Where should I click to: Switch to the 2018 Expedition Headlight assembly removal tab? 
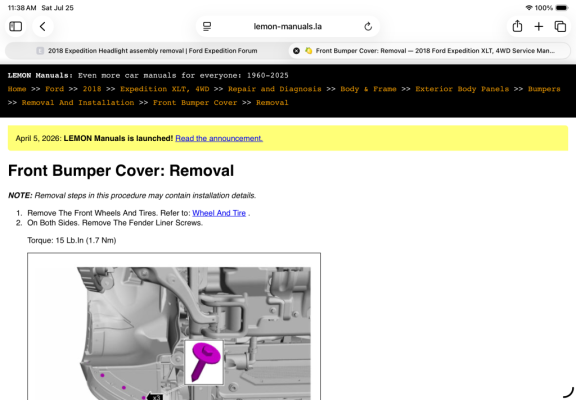click(147, 51)
